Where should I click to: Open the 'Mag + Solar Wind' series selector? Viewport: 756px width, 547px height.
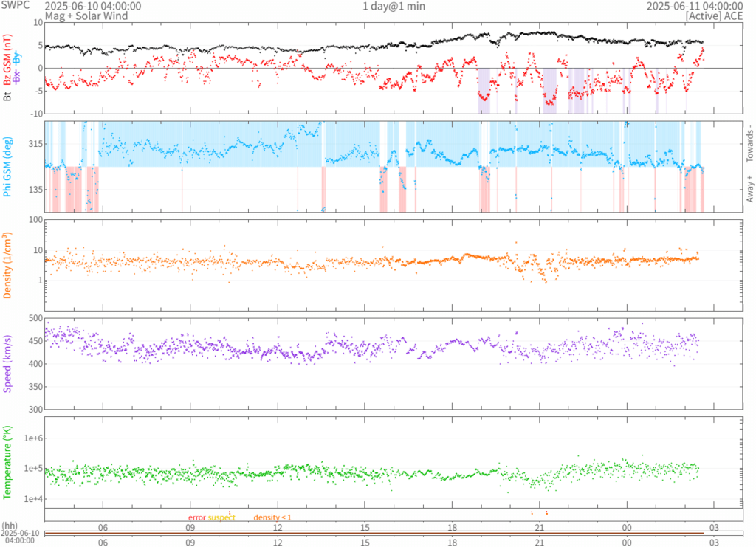pyautogui.click(x=86, y=16)
